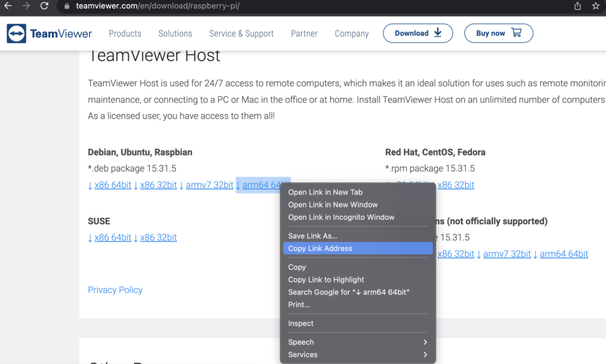Click the Debian arm64 64bit link
Image resolution: width=606 pixels, height=364 pixels.
(261, 185)
